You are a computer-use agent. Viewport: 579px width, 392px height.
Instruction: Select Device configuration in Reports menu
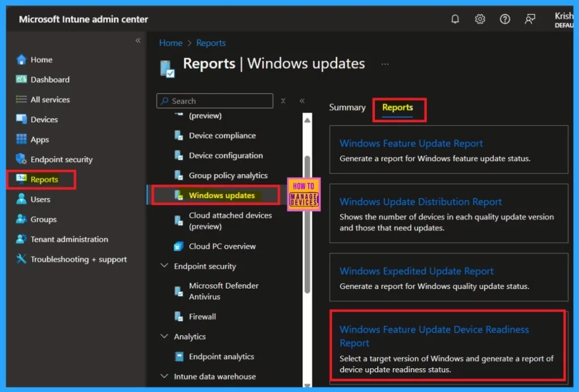pos(226,156)
